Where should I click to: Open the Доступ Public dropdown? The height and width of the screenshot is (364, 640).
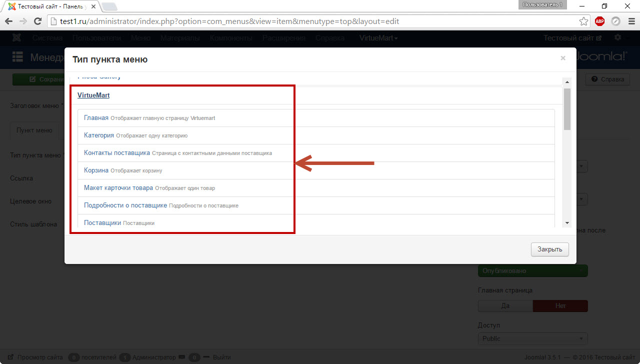pos(532,338)
